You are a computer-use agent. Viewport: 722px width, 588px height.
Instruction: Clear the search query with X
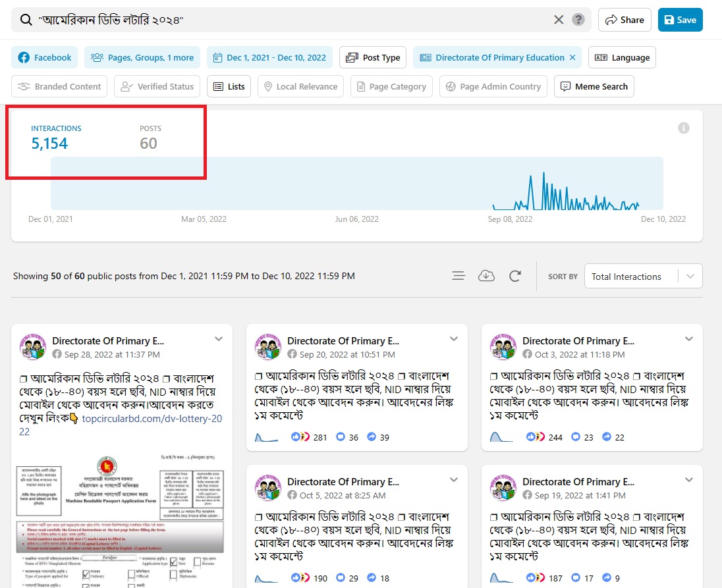click(559, 20)
